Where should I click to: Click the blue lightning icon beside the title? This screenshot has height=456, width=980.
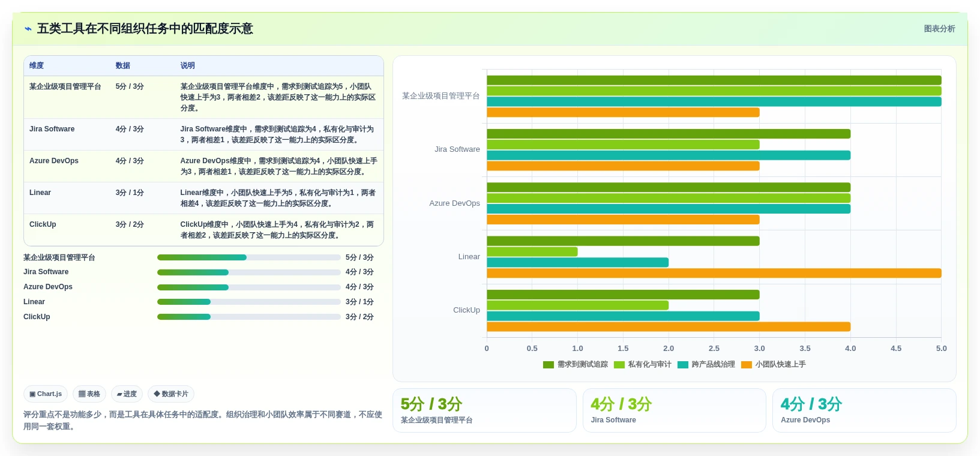(28, 29)
